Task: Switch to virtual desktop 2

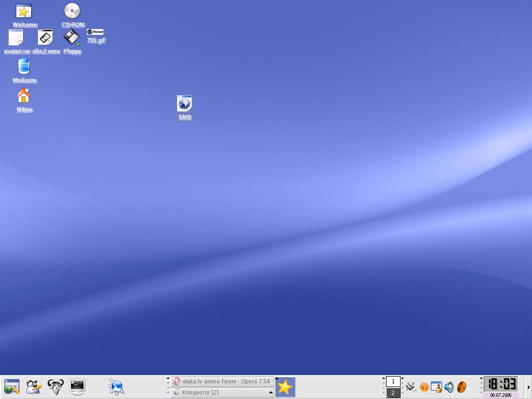Action: (393, 393)
